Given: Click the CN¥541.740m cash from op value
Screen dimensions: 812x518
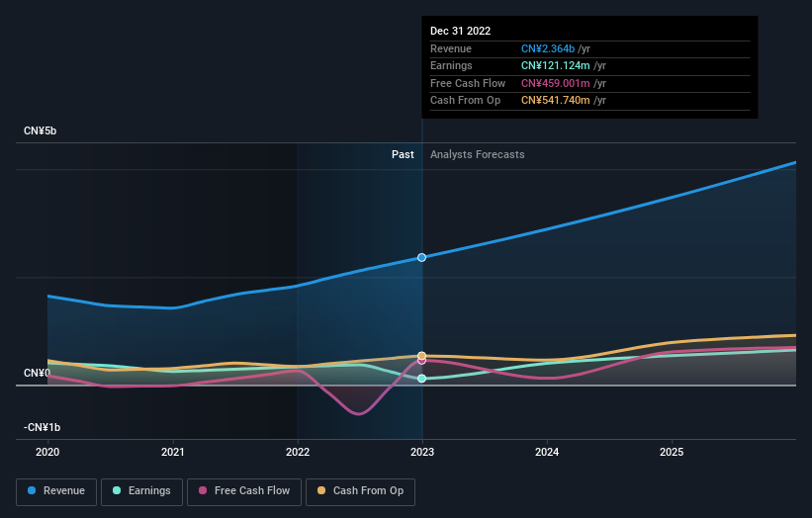Looking at the screenshot, I should (x=555, y=101).
